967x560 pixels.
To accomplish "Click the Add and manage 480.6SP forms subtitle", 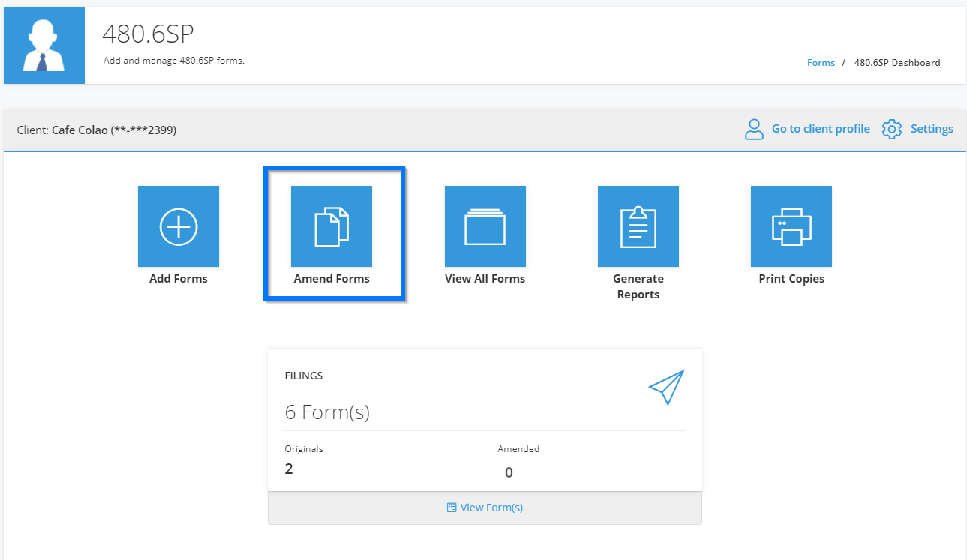I will coord(174,61).
